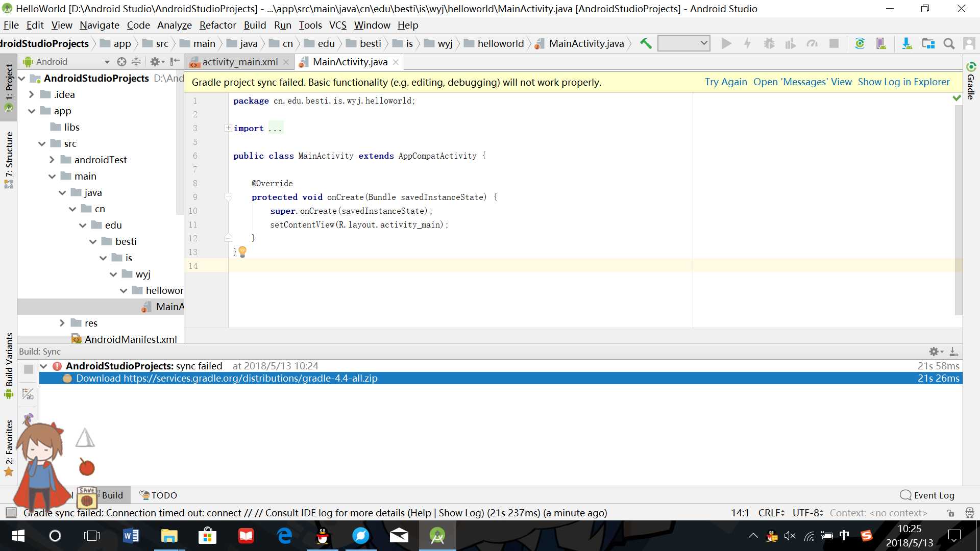
Task: Click the Apply Changes lightning icon
Action: [x=747, y=44]
